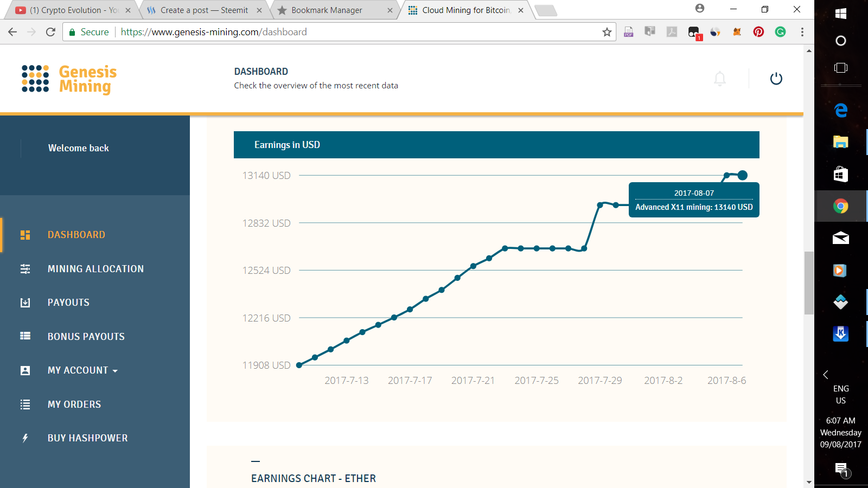Click the 'Welcome back' text
Screen dimensions: 868x488
click(x=79, y=148)
